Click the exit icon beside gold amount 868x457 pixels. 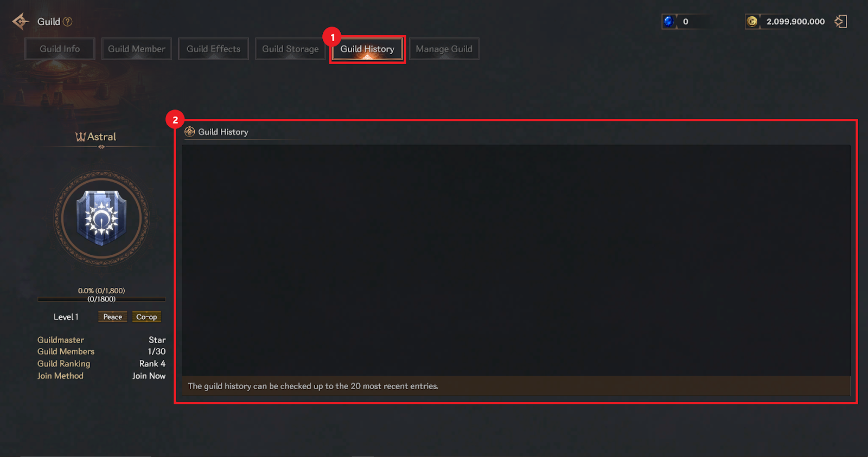[840, 21]
